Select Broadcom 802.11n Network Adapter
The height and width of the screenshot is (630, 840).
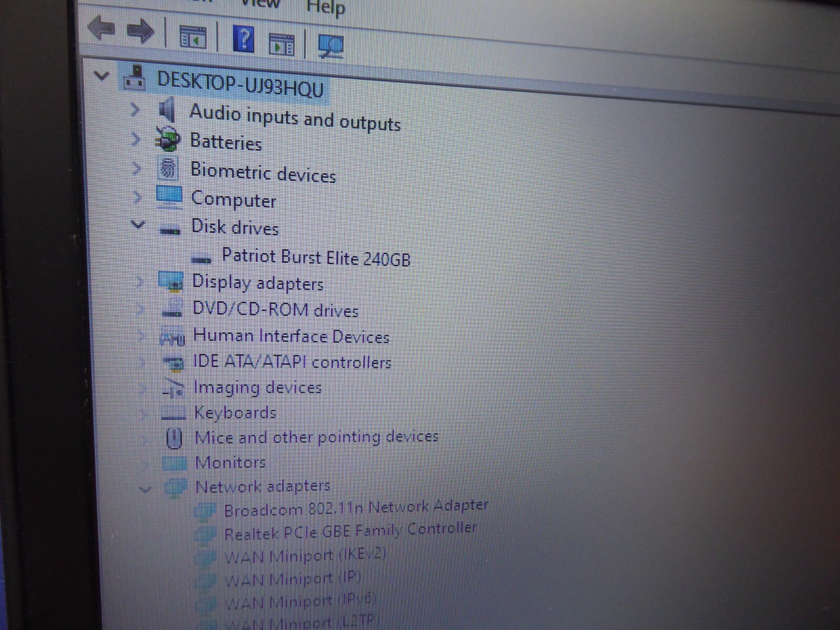point(356,508)
